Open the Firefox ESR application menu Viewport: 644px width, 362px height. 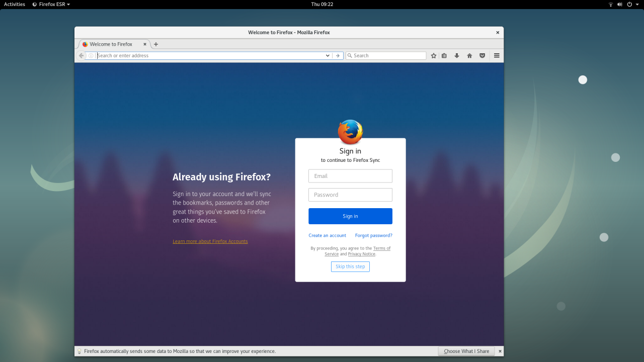point(51,4)
